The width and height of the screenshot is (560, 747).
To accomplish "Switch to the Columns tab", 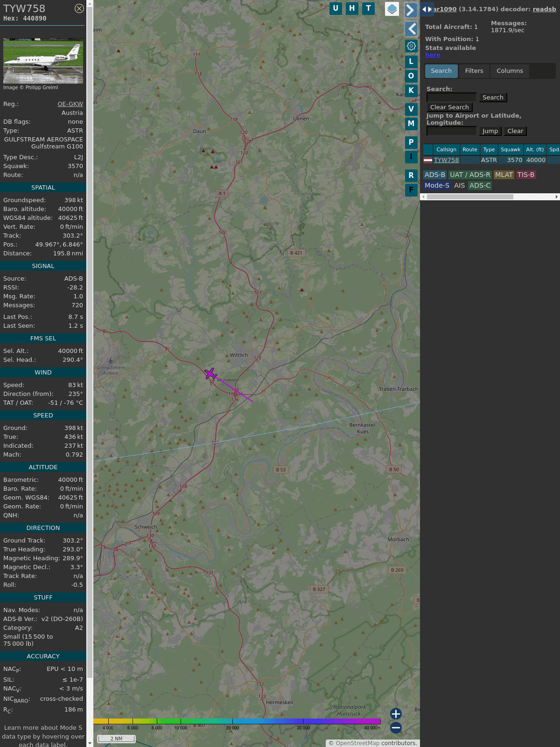I will (510, 71).
